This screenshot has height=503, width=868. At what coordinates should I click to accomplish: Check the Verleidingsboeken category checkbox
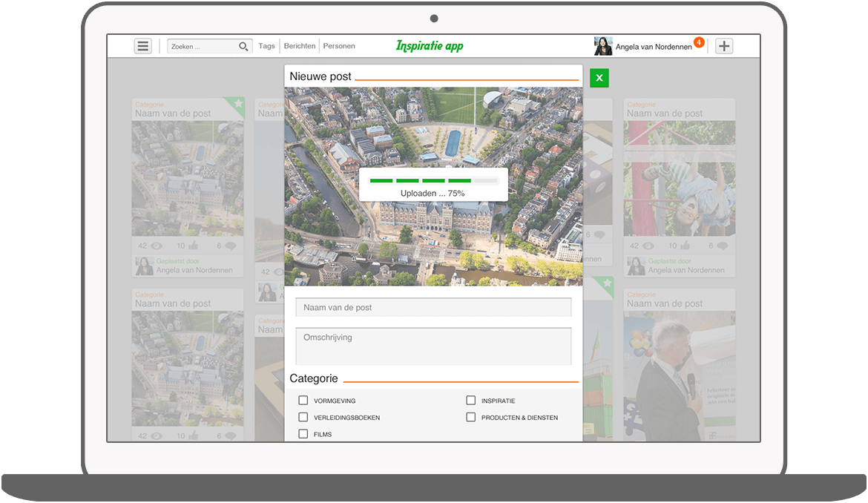pos(303,417)
